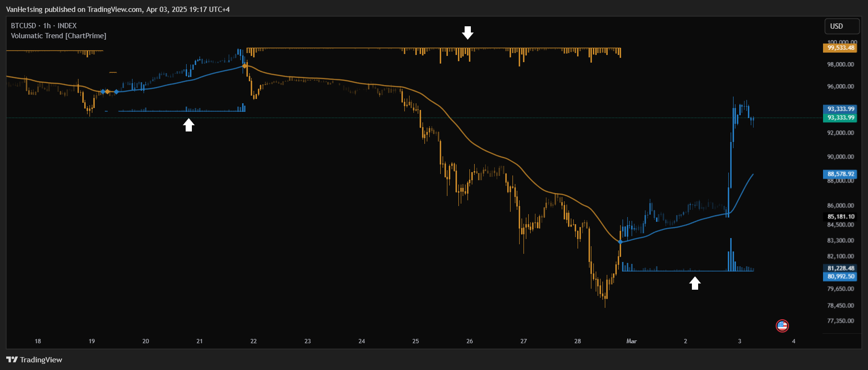868x370 pixels.
Task: Click the 82,100.00 price axis tick
Action: [841, 256]
